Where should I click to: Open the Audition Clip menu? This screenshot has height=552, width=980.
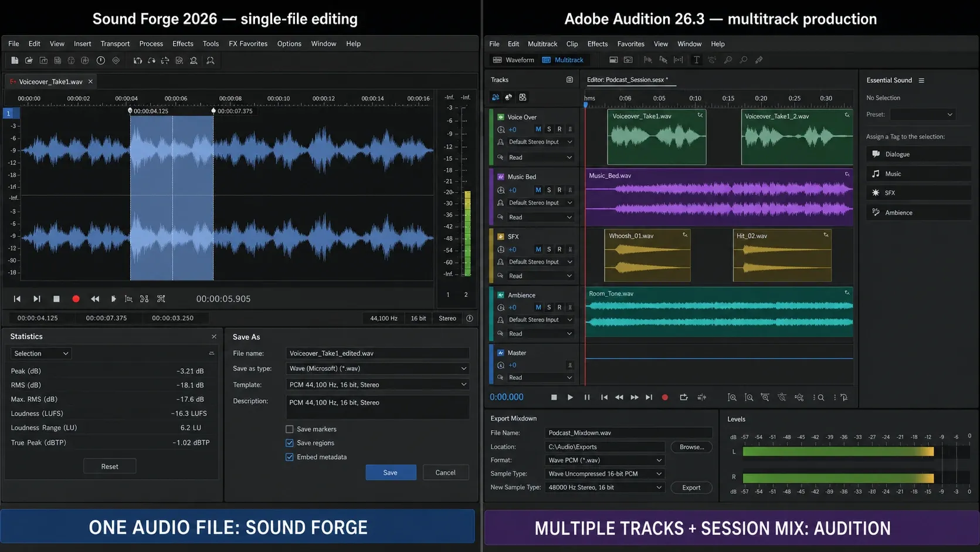tap(572, 44)
